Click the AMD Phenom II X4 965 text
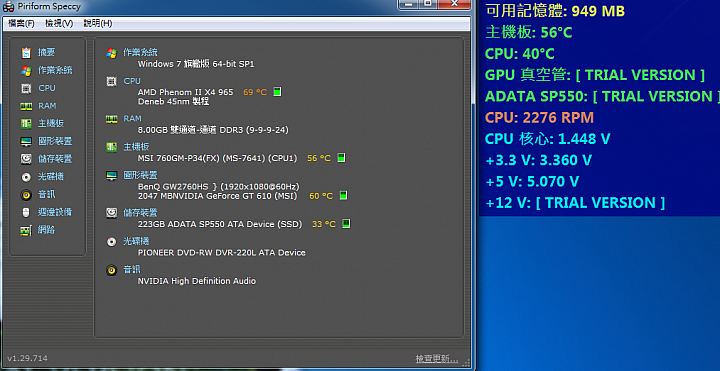This screenshot has height=371, width=720. click(186, 92)
